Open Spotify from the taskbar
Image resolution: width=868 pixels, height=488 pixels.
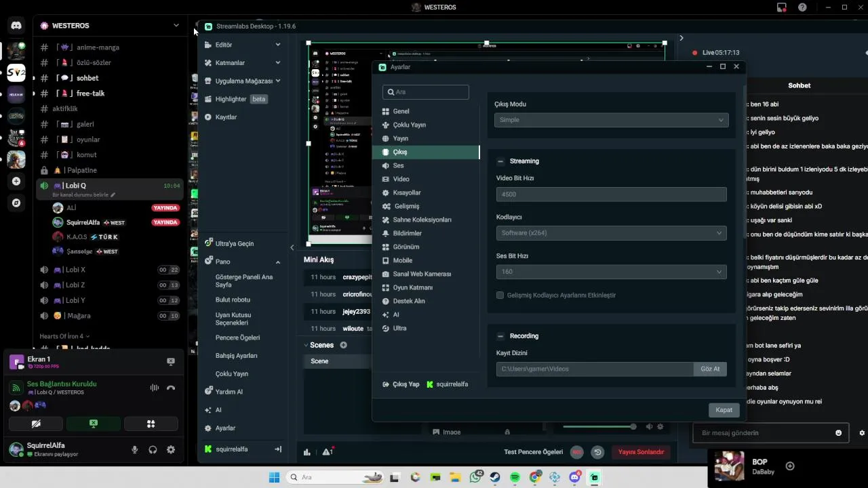click(x=515, y=477)
